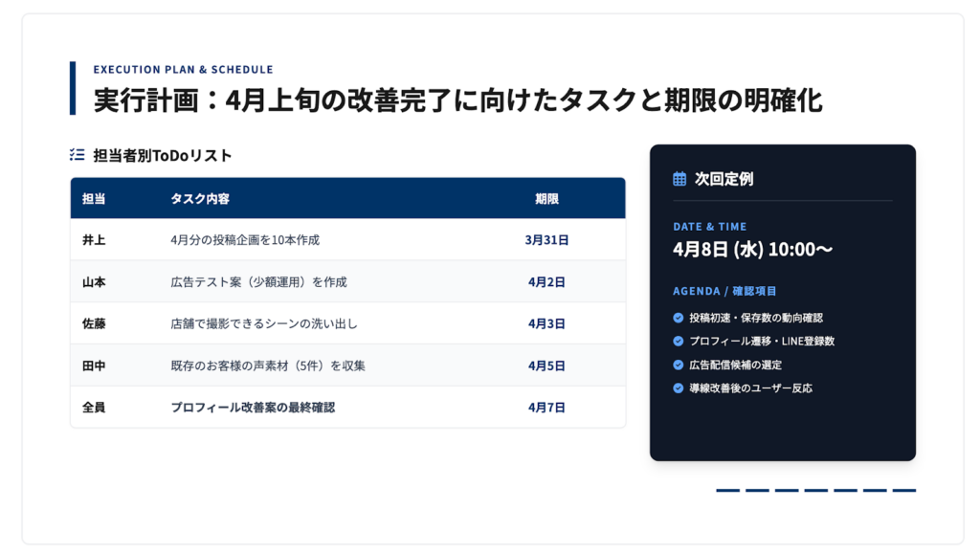
Task: Click the calendar icon next to 次回定例
Action: (679, 179)
